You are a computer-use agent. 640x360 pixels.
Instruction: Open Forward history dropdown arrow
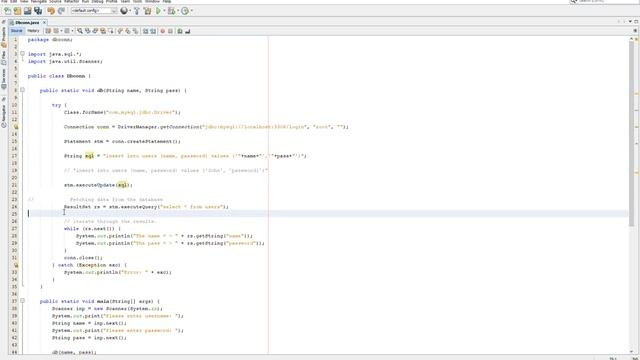(73, 31)
